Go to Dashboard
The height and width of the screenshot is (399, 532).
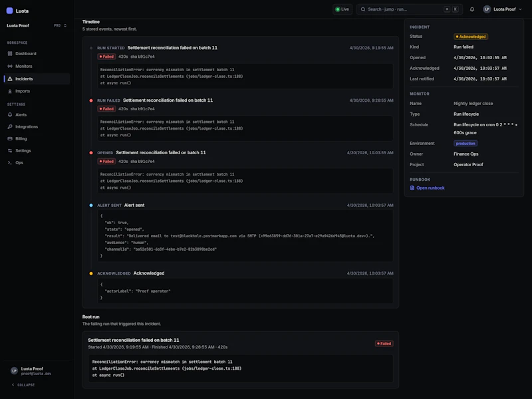tap(37, 54)
